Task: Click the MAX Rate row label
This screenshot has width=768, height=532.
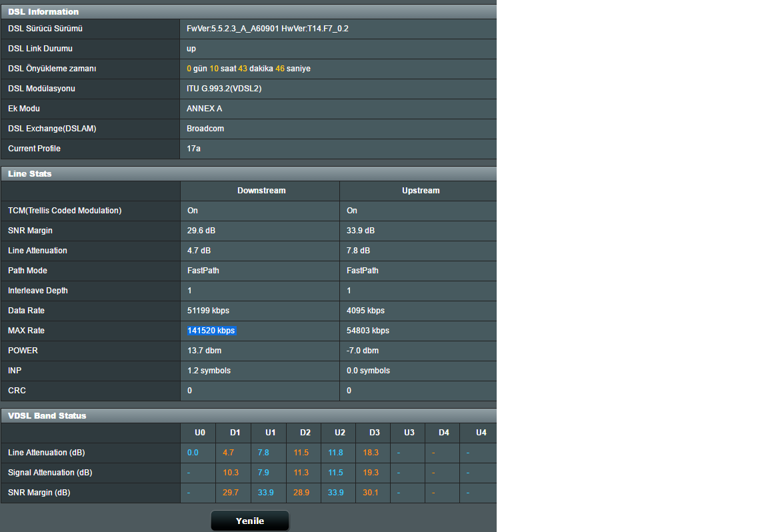Action: 26,331
